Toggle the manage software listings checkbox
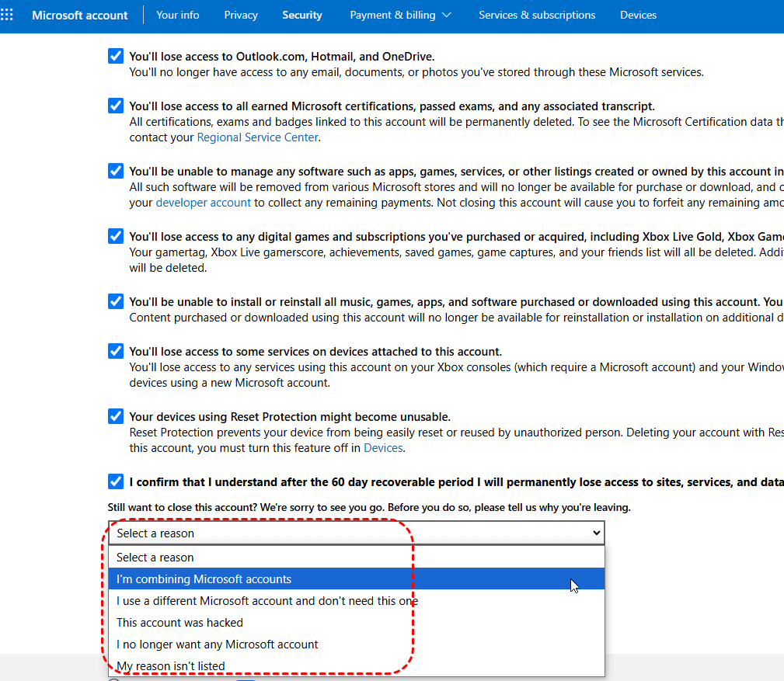784x681 pixels. pyautogui.click(x=116, y=171)
